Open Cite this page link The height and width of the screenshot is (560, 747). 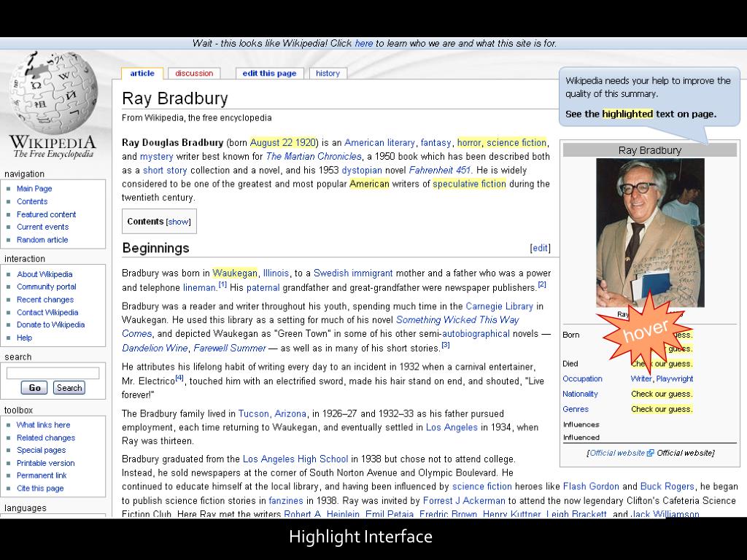[x=40, y=488]
